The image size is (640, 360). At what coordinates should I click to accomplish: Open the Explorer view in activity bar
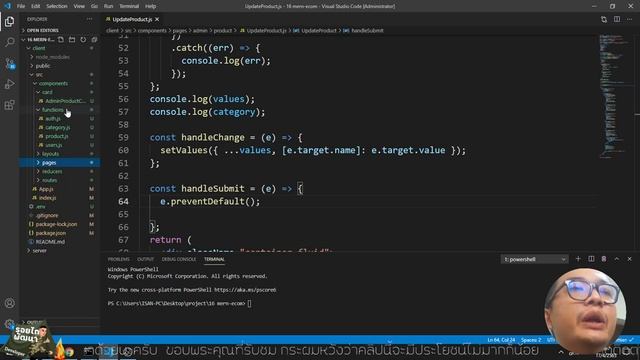tap(9, 21)
